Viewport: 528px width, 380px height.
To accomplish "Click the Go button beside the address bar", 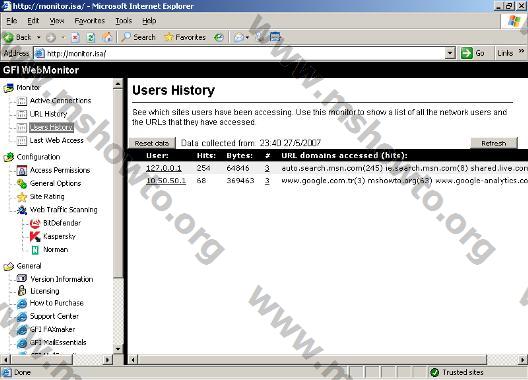I will [473, 53].
